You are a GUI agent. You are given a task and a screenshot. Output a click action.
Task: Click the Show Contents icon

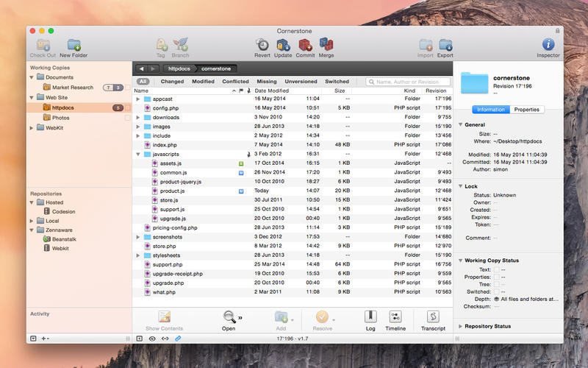click(x=164, y=317)
